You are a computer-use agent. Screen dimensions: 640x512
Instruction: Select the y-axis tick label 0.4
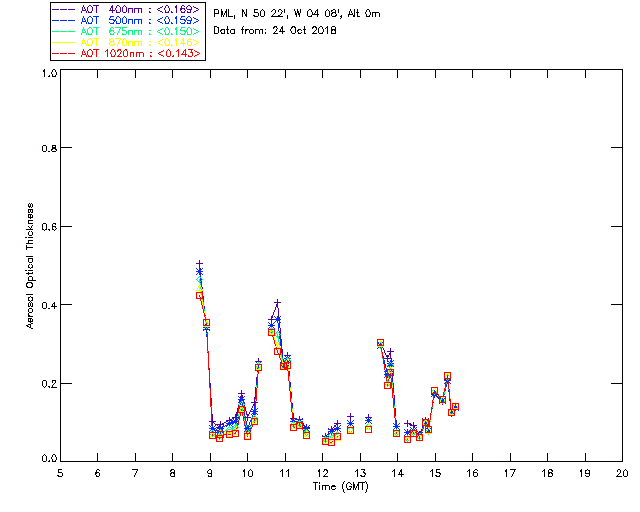[x=46, y=305]
